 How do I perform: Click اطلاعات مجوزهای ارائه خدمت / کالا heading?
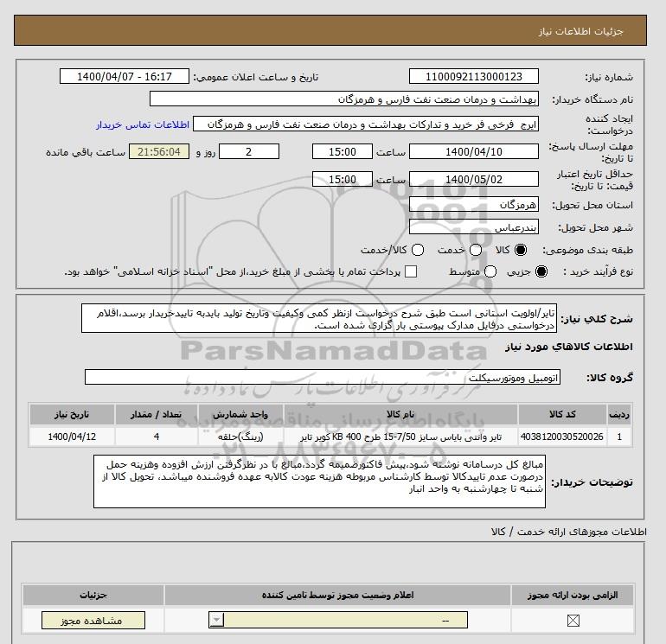click(x=569, y=532)
